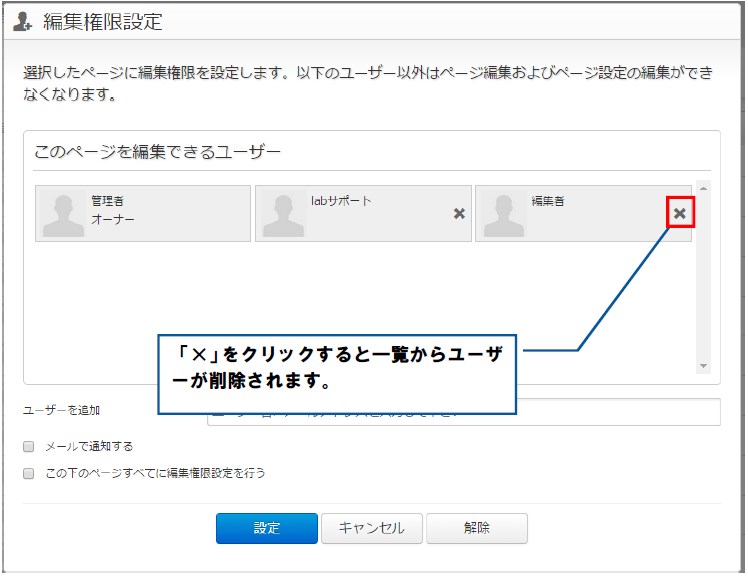Click the labサポート user avatar
Screen dimensions: 748x576
click(283, 216)
